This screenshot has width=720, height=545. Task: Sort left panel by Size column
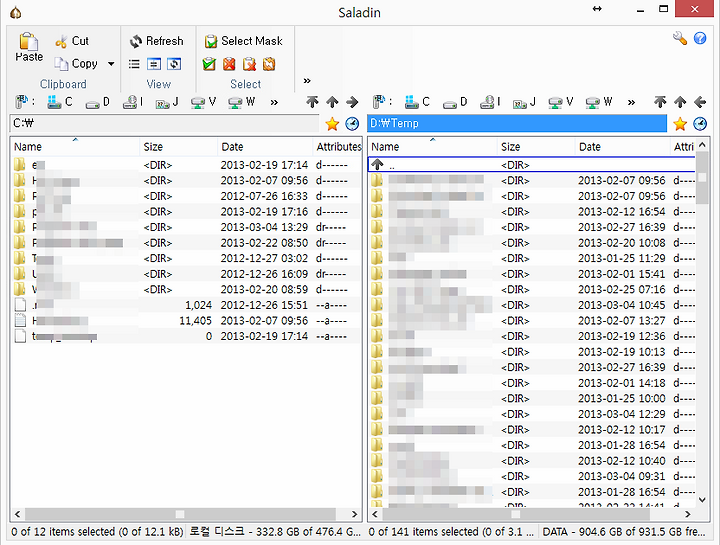(x=178, y=147)
